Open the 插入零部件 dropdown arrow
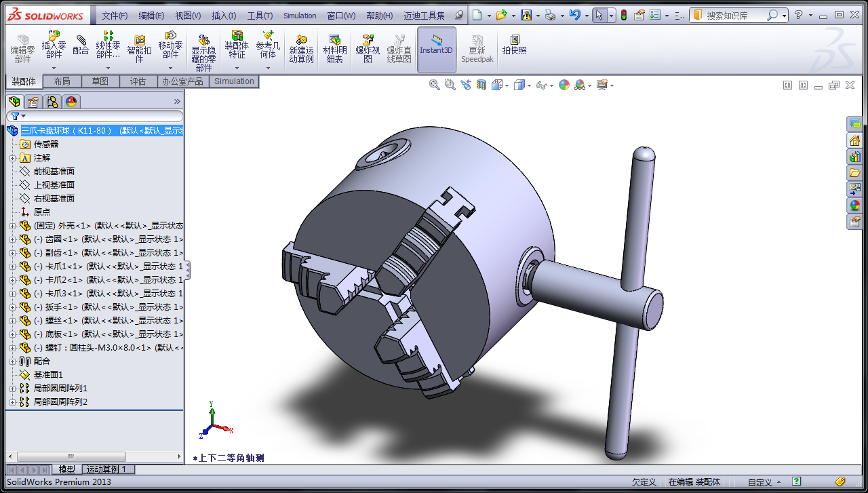 pos(54,68)
